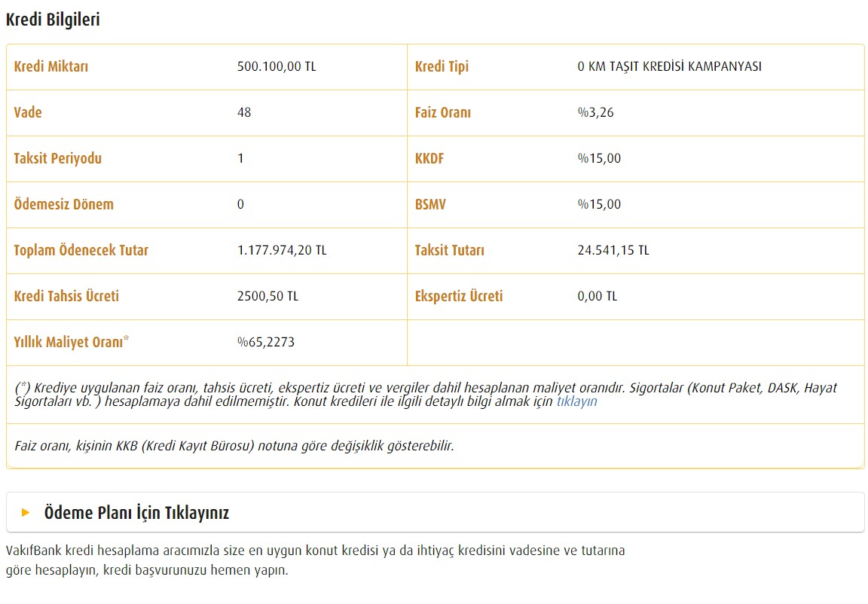
Task: Click the KKB notu disclaimer about Faiz oranı
Action: (x=234, y=445)
